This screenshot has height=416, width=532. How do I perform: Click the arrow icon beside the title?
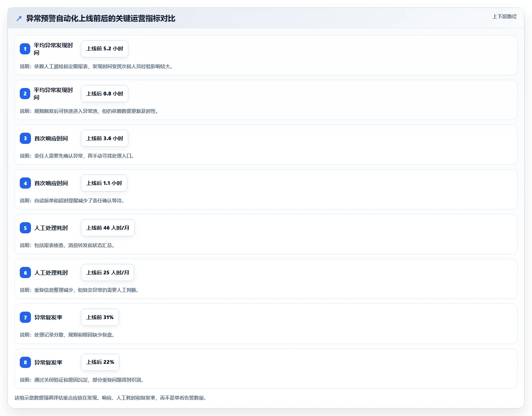click(19, 18)
